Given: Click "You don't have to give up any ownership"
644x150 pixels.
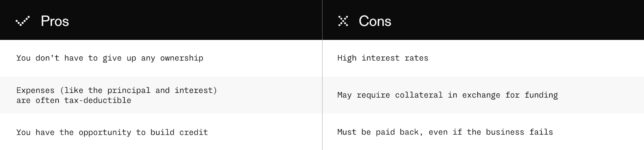Looking at the screenshot, I should pyautogui.click(x=110, y=58).
